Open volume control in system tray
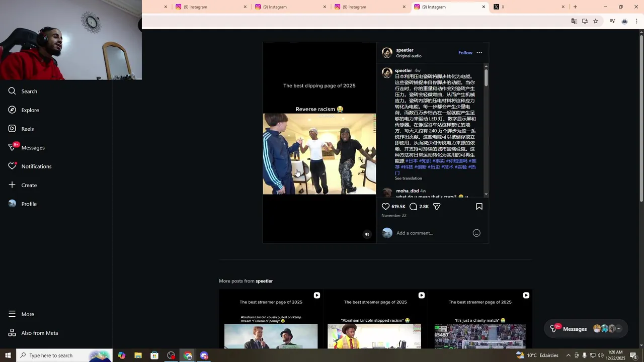644x362 pixels. (600, 355)
